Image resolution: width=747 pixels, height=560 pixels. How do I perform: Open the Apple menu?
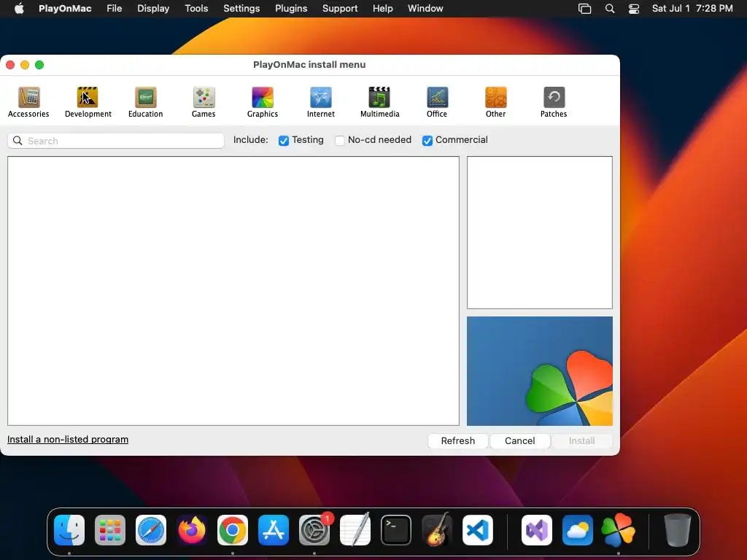point(19,9)
